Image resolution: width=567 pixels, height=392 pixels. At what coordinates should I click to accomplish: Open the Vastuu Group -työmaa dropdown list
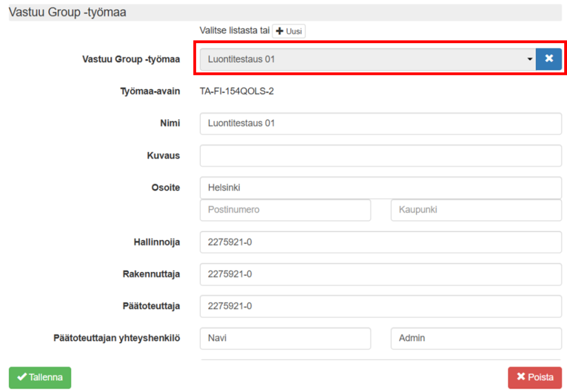(x=368, y=59)
